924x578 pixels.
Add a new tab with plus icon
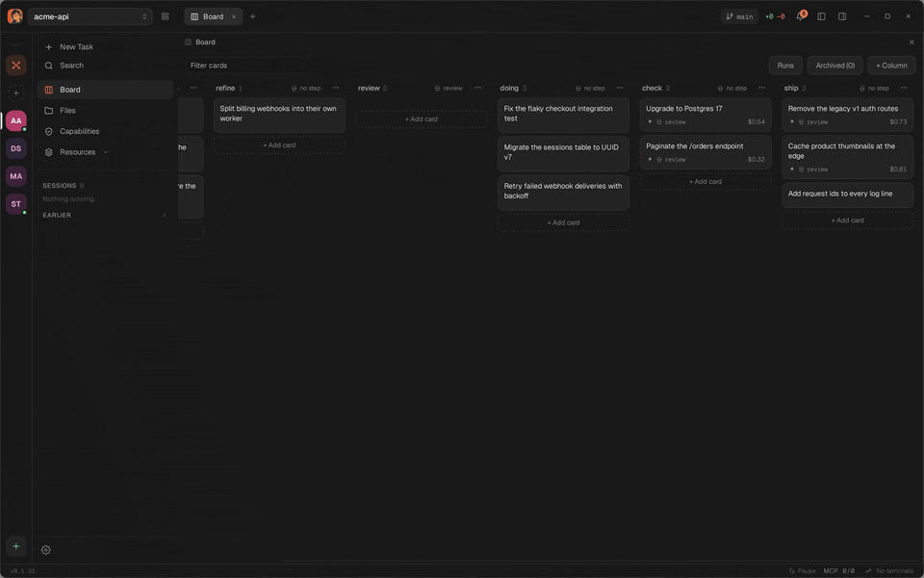tap(252, 16)
